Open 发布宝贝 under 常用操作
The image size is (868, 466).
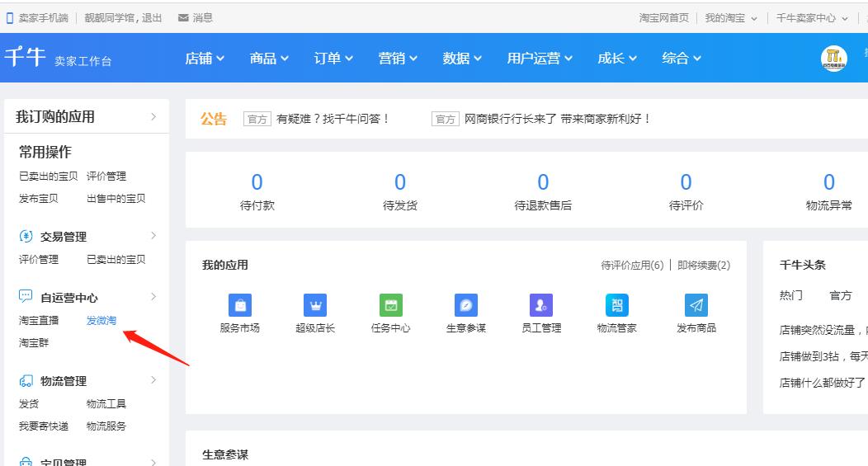pyautogui.click(x=38, y=199)
